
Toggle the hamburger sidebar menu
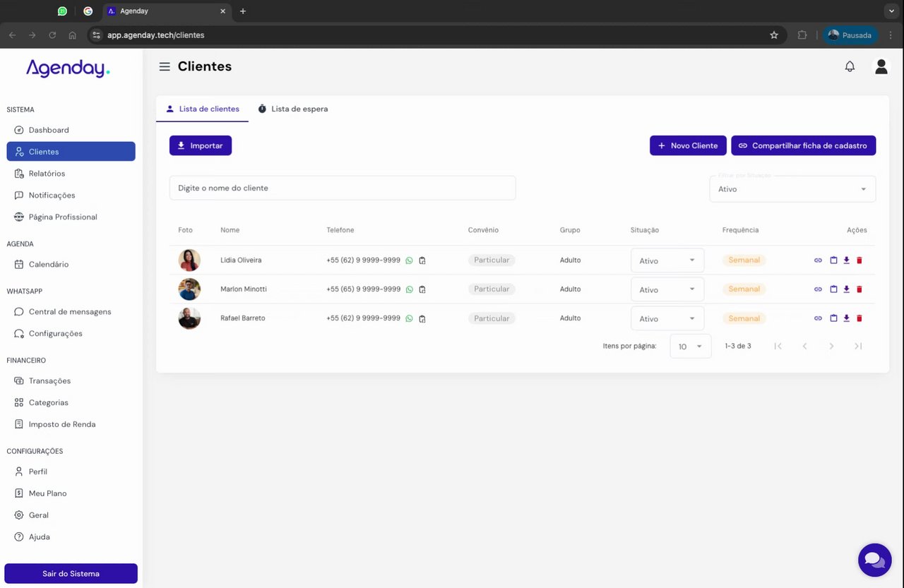coord(165,66)
